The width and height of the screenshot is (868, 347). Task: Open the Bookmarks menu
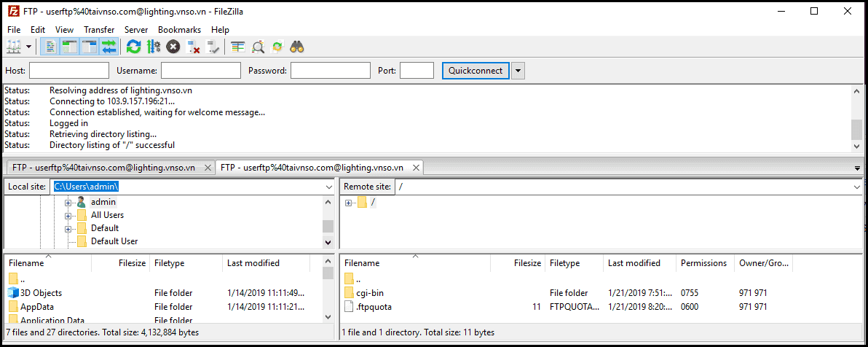click(x=179, y=30)
